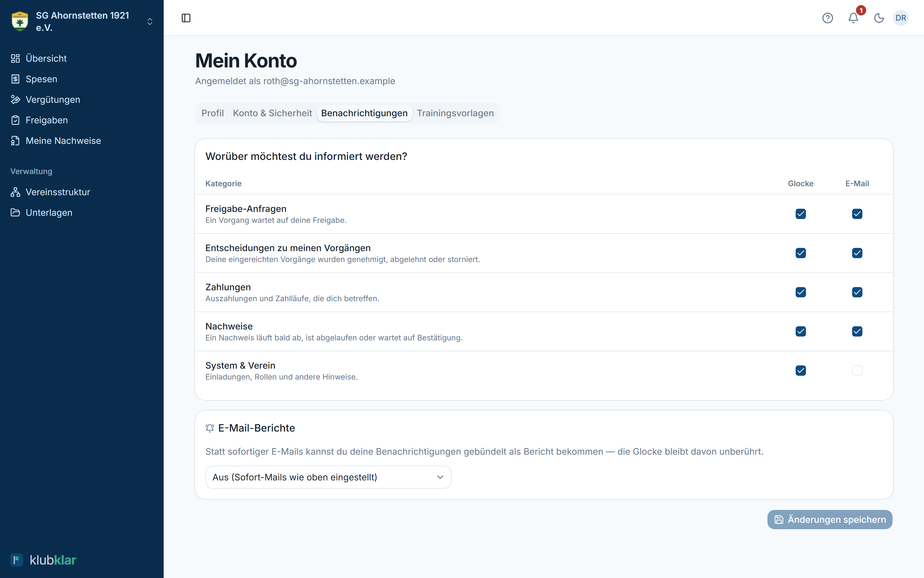Image resolution: width=924 pixels, height=578 pixels.
Task: Switch to dark mode moon icon
Action: (879, 18)
